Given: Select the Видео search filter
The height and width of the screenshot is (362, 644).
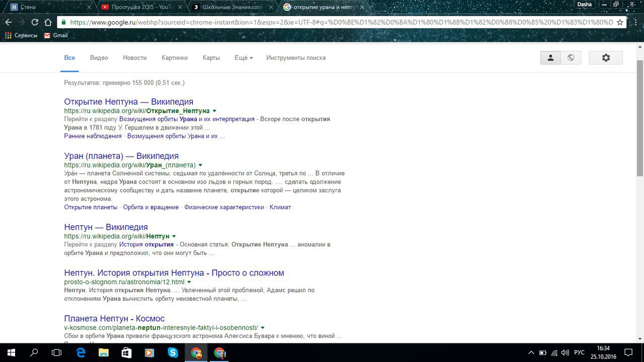Looking at the screenshot, I should pyautogui.click(x=99, y=58).
